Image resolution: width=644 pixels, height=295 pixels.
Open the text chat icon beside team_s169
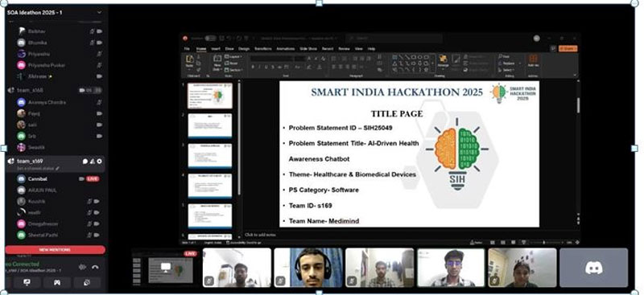click(85, 162)
